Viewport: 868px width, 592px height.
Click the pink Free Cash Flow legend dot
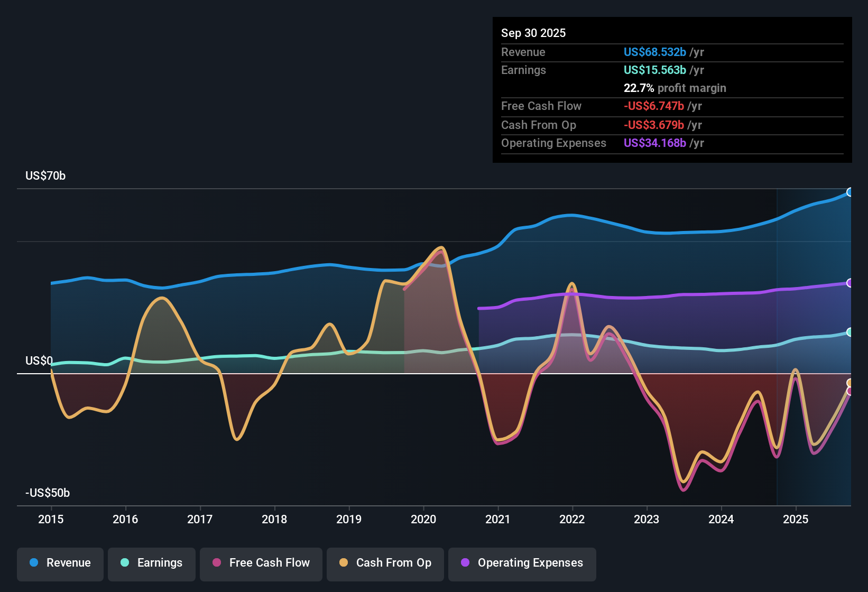(216, 563)
